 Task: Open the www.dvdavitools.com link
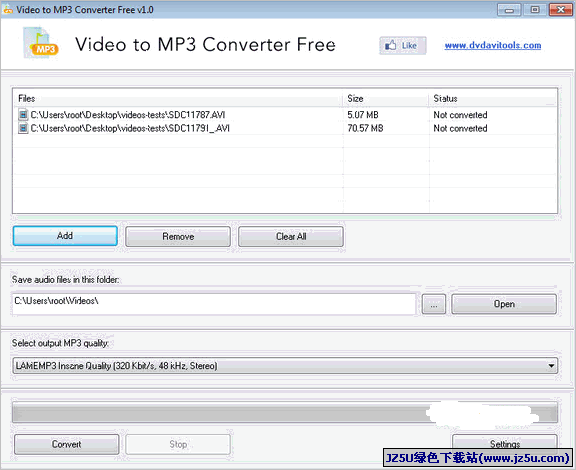[493, 46]
